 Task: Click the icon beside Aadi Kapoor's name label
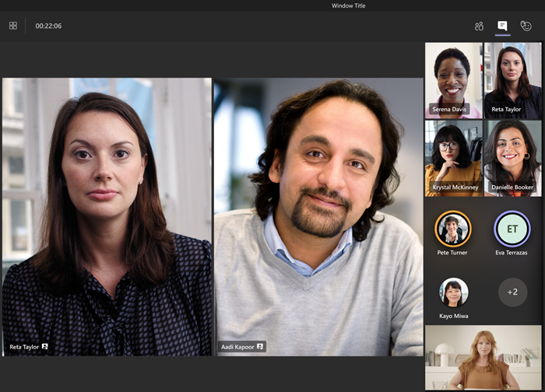click(259, 347)
